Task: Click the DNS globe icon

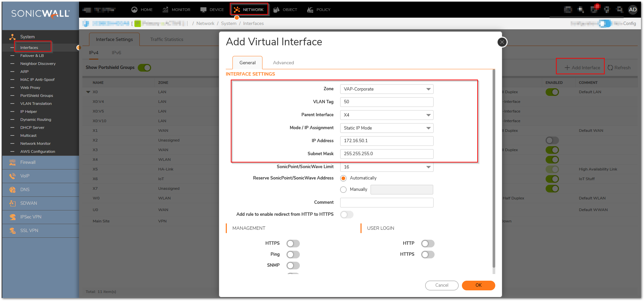Action: point(12,190)
